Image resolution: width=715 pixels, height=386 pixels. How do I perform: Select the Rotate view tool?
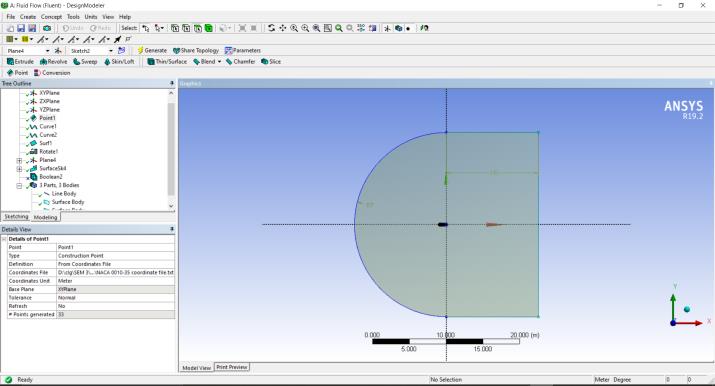[271, 28]
